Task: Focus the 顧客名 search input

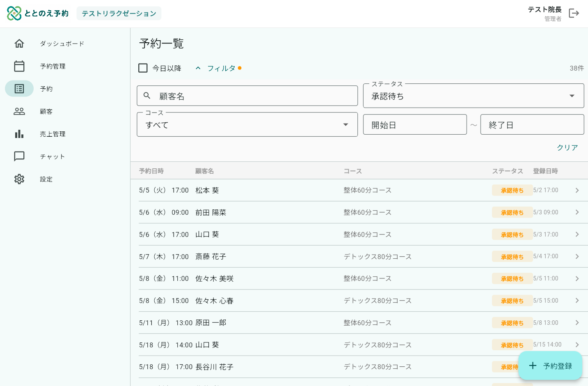Action: [x=247, y=96]
